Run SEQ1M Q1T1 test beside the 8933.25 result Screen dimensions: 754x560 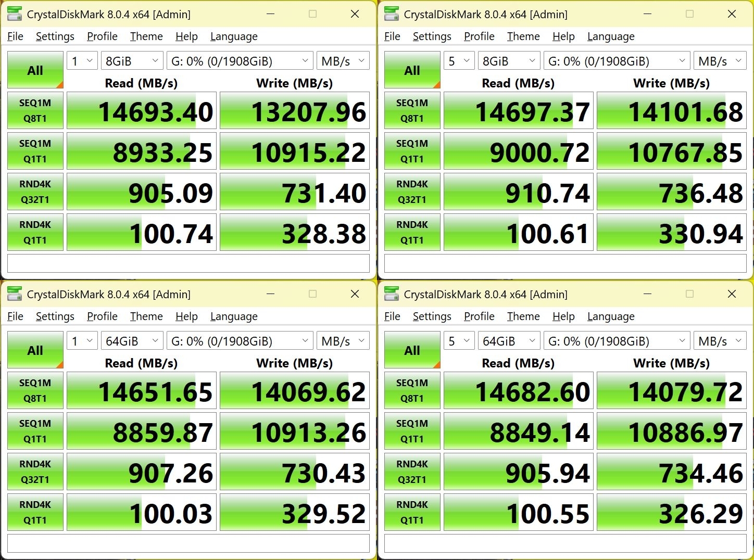(x=35, y=151)
